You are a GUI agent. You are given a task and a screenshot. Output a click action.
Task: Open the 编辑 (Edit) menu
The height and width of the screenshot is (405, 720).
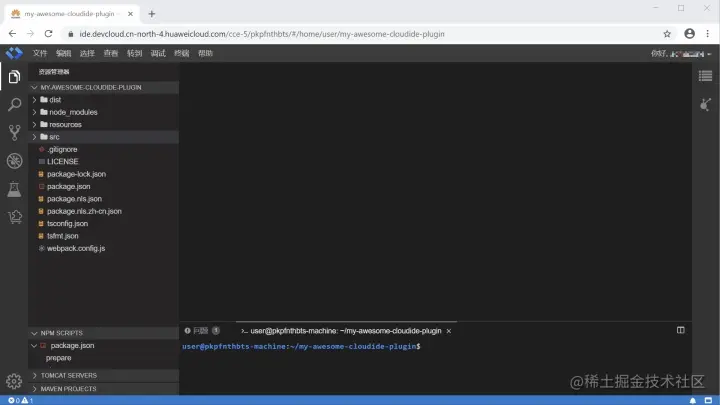coord(63,53)
